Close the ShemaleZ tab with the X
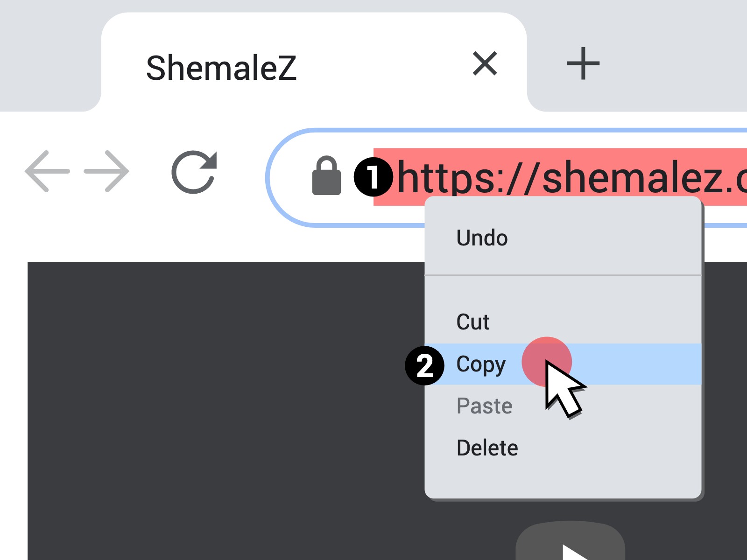Viewport: 747px width, 560px height. [485, 63]
